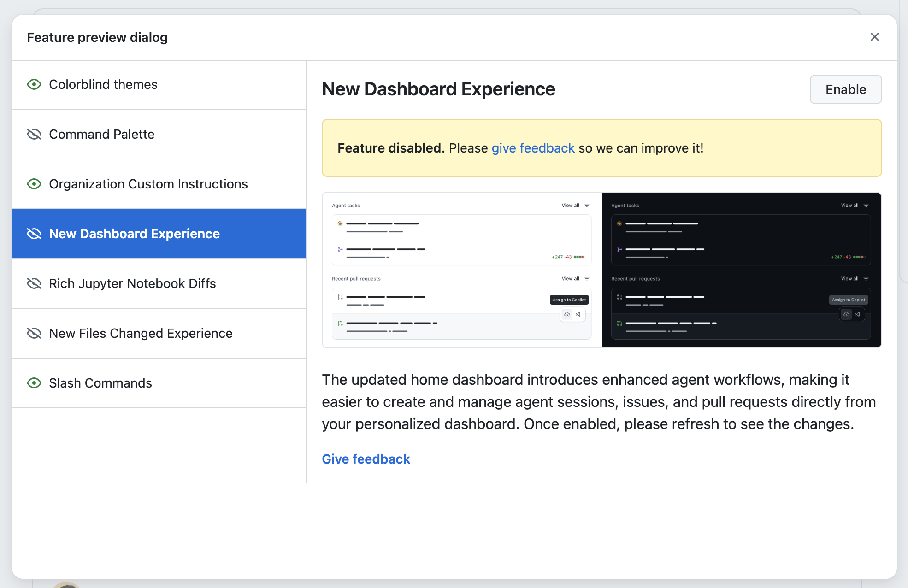Click the crossed-eye icon beside Command Palette

[x=34, y=134]
